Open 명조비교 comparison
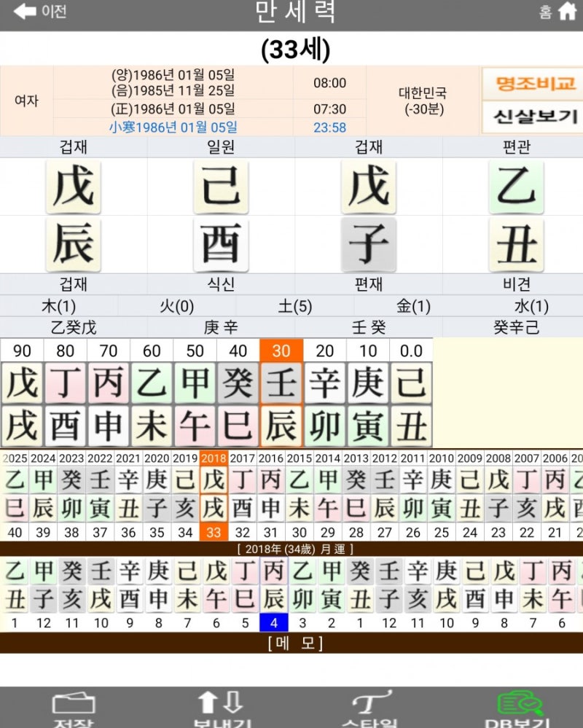The width and height of the screenshot is (583, 728). pyautogui.click(x=533, y=84)
